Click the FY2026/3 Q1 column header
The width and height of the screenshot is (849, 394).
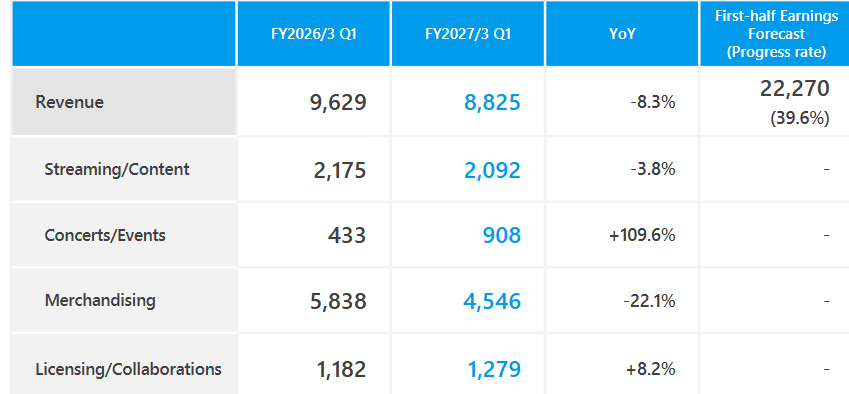[314, 34]
